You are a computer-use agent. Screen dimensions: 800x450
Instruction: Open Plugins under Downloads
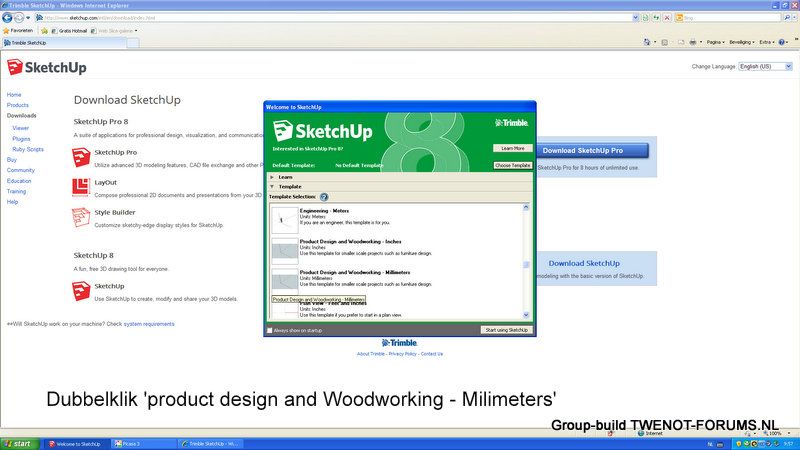tap(21, 139)
